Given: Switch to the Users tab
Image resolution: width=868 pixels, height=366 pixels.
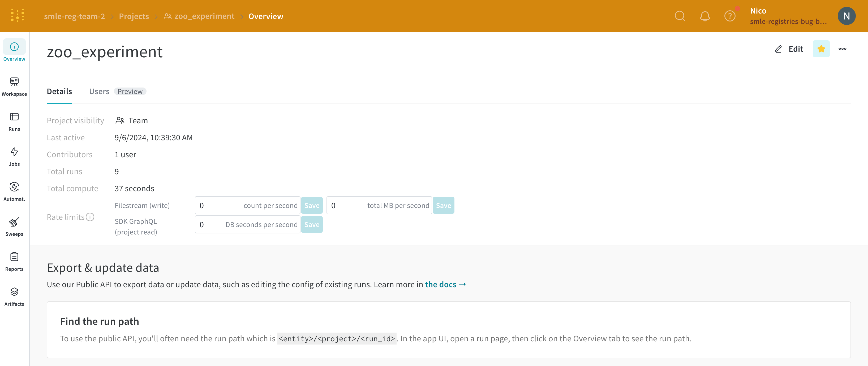Looking at the screenshot, I should click(x=99, y=91).
